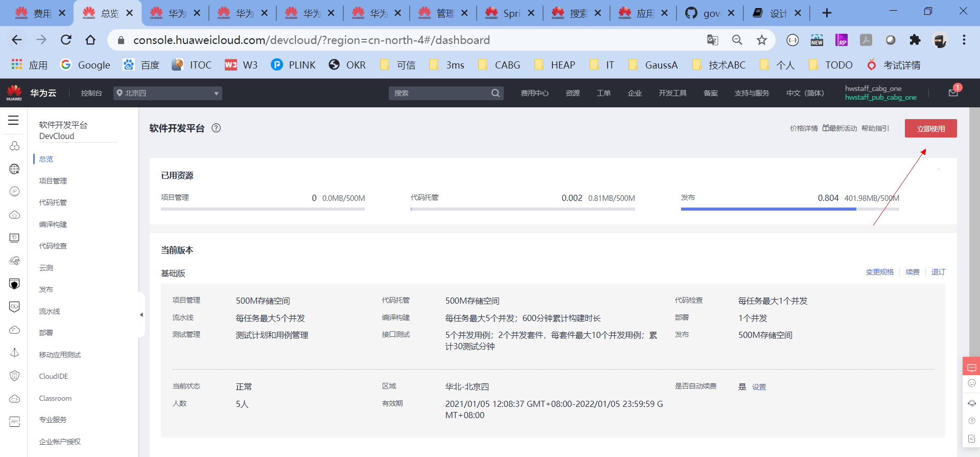The image size is (980, 457).
Task: Open the hwstaff_cabg_one account menu
Action: coord(880,93)
